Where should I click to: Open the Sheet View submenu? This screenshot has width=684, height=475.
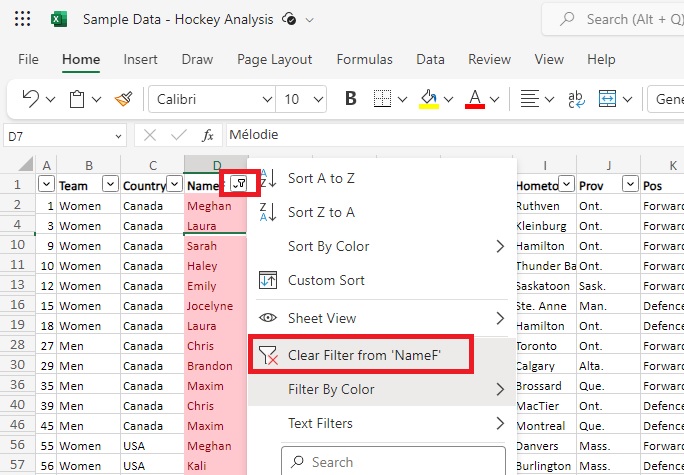(x=382, y=318)
